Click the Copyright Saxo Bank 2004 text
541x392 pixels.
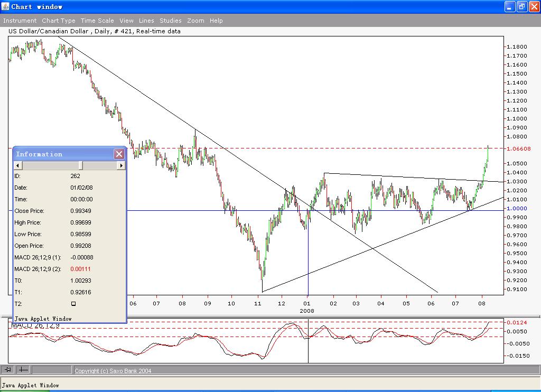(113, 371)
